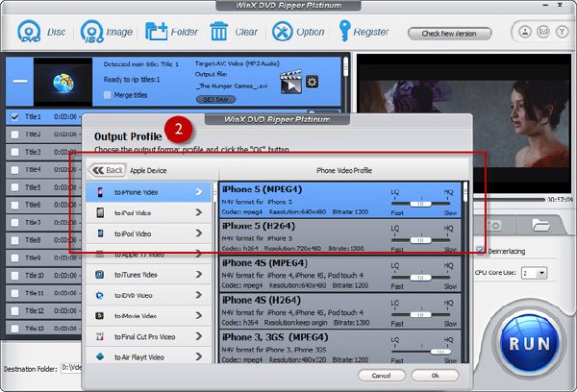Click the iTunes Video icon
The image size is (577, 392).
pyautogui.click(x=99, y=275)
